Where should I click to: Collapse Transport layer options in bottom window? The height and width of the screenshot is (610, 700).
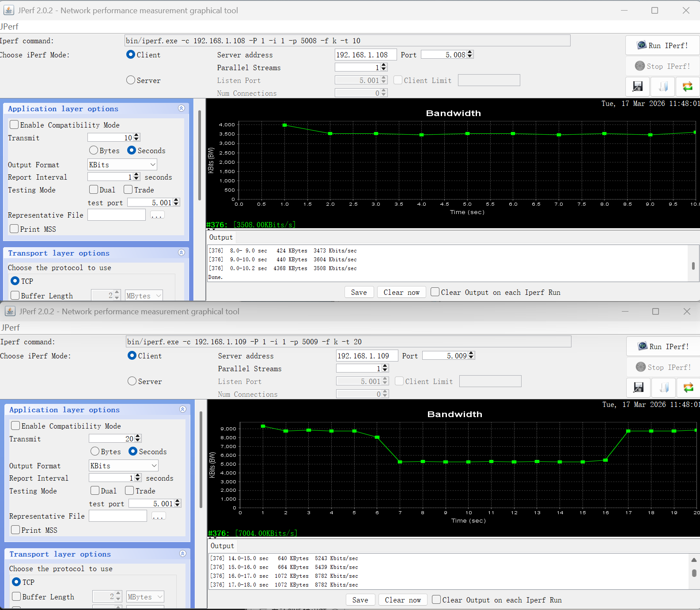183,554
